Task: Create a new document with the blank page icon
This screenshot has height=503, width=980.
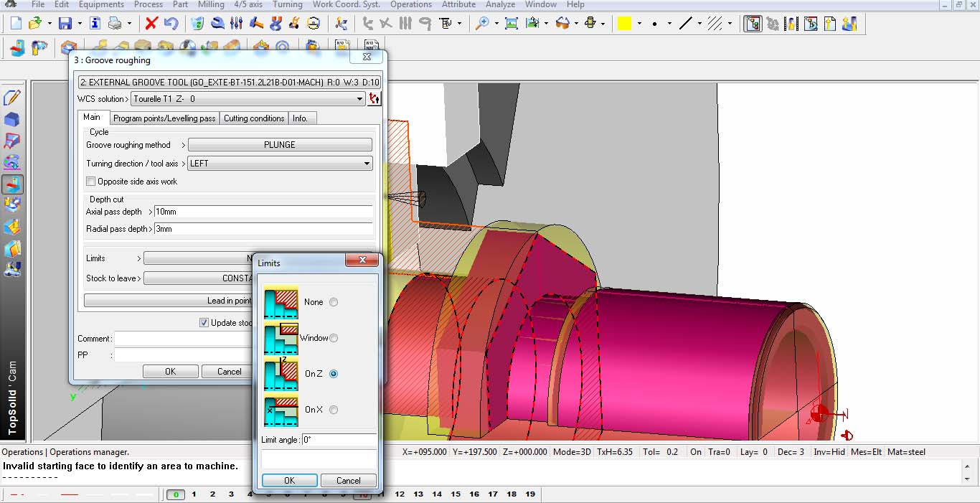Action: pos(16,24)
